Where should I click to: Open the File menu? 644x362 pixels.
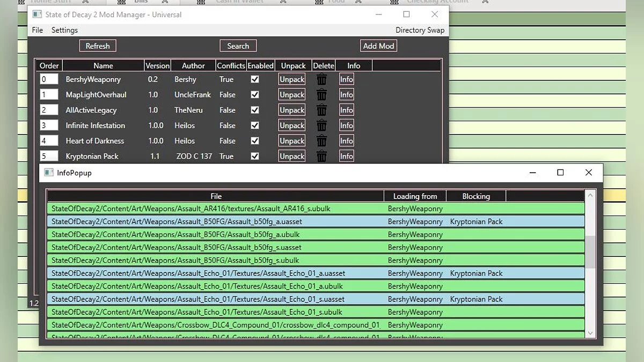38,30
